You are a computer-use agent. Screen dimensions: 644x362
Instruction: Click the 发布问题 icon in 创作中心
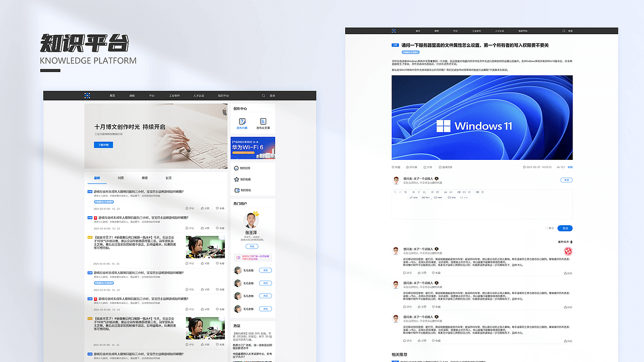point(242,122)
